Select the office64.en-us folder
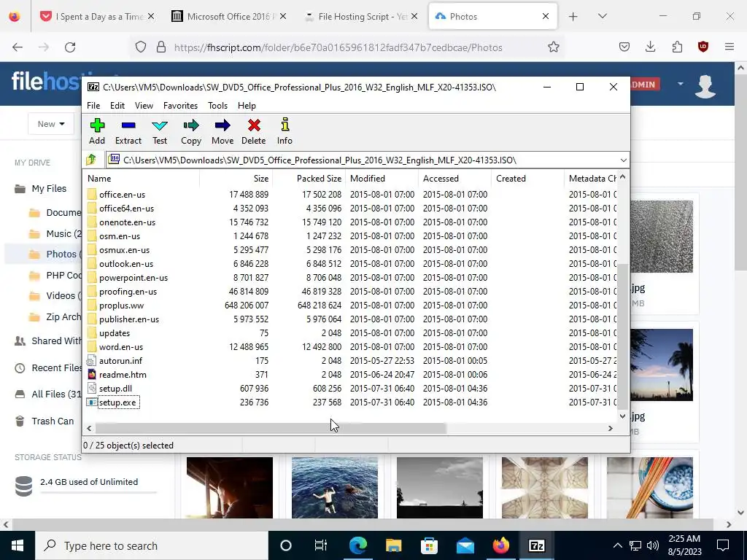This screenshot has width=747, height=560. [126, 208]
